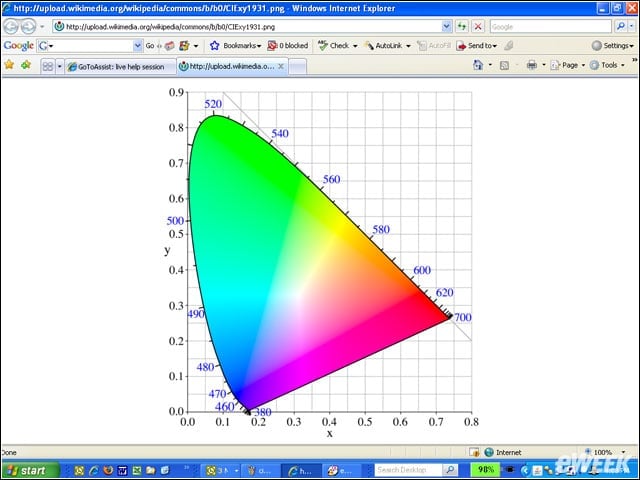Viewport: 640px width, 480px height.
Task: Click the Search Desktop field in taskbar
Action: [408, 470]
